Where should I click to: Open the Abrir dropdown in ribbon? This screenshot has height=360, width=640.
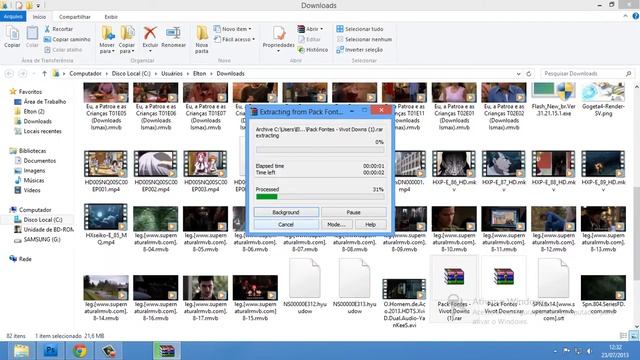(310, 29)
